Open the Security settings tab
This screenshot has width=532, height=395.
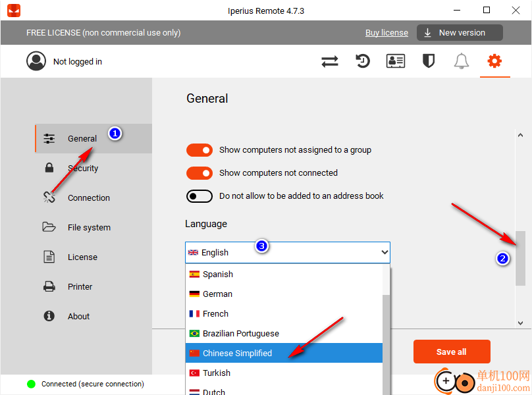pyautogui.click(x=93, y=168)
